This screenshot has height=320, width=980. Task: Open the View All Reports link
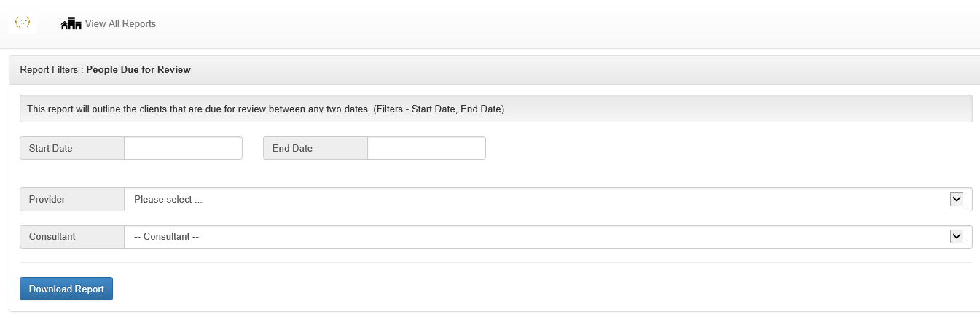(x=120, y=24)
